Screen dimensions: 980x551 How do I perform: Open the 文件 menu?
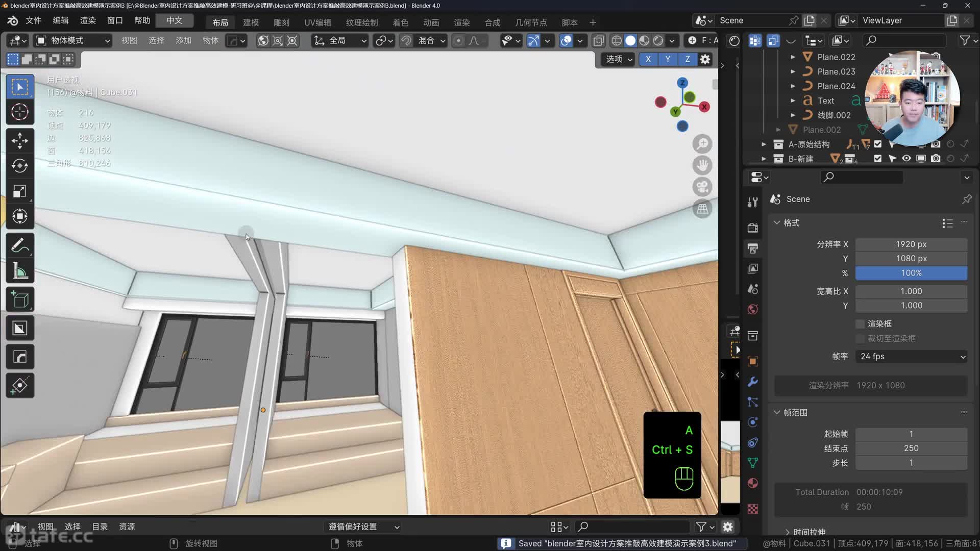33,20
